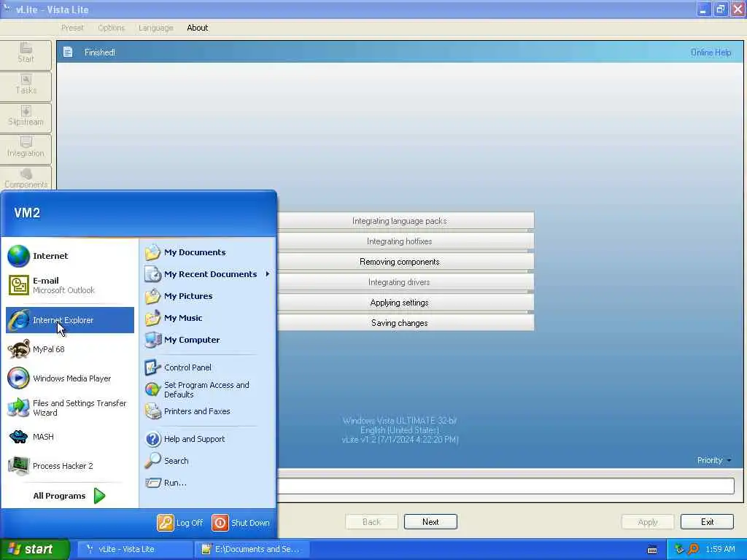Image resolution: width=747 pixels, height=560 pixels.
Task: Switch to vLite - Vista Lite taskbar item
Action: pos(134,549)
